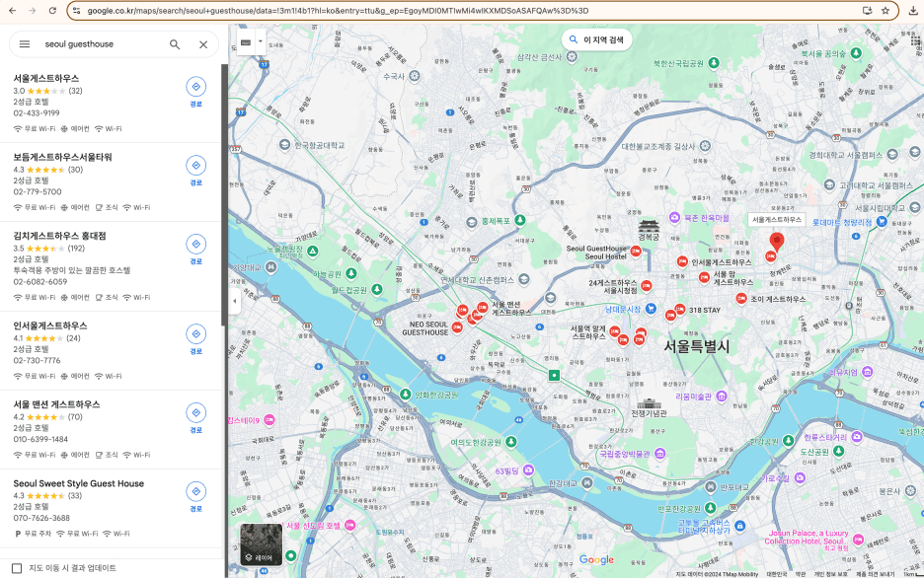Toggle 지도 이동 시 결과 업데이트 checkbox
The height and width of the screenshot is (578, 924).
pyautogui.click(x=17, y=568)
